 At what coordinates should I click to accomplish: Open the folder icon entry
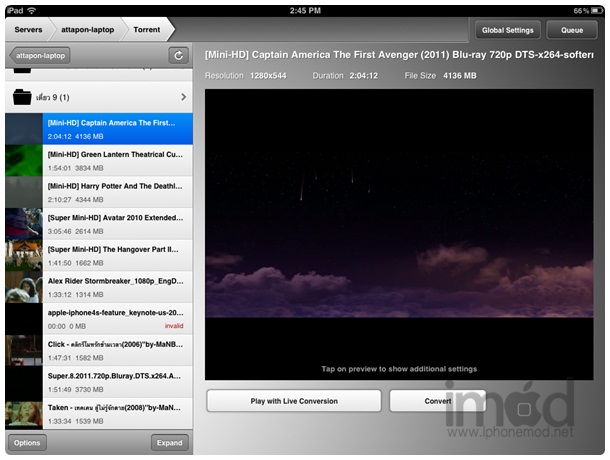22,97
